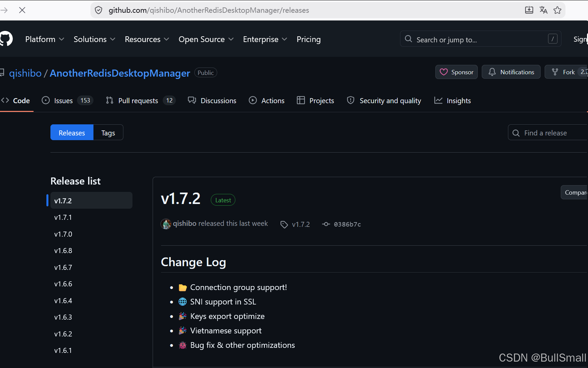The width and height of the screenshot is (588, 368).
Task: Select v1.6.4 in Release list
Action: pos(91,301)
